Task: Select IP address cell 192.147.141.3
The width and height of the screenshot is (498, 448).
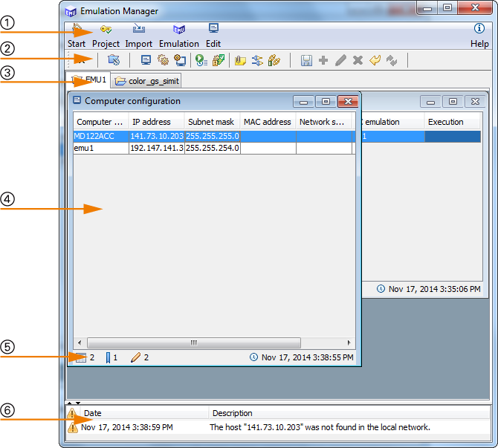Action: pyautogui.click(x=157, y=148)
